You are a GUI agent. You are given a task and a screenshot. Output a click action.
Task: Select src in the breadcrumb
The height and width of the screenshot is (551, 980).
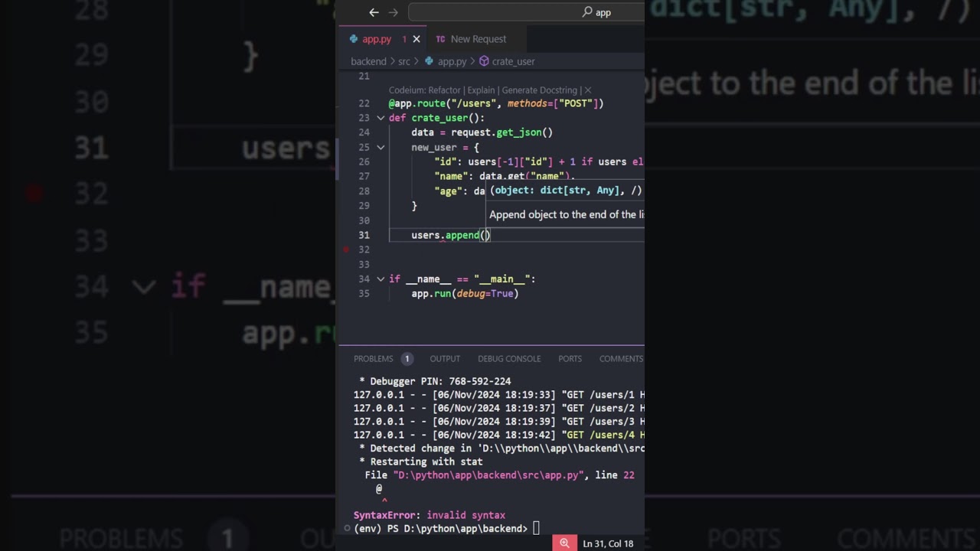[x=404, y=61]
